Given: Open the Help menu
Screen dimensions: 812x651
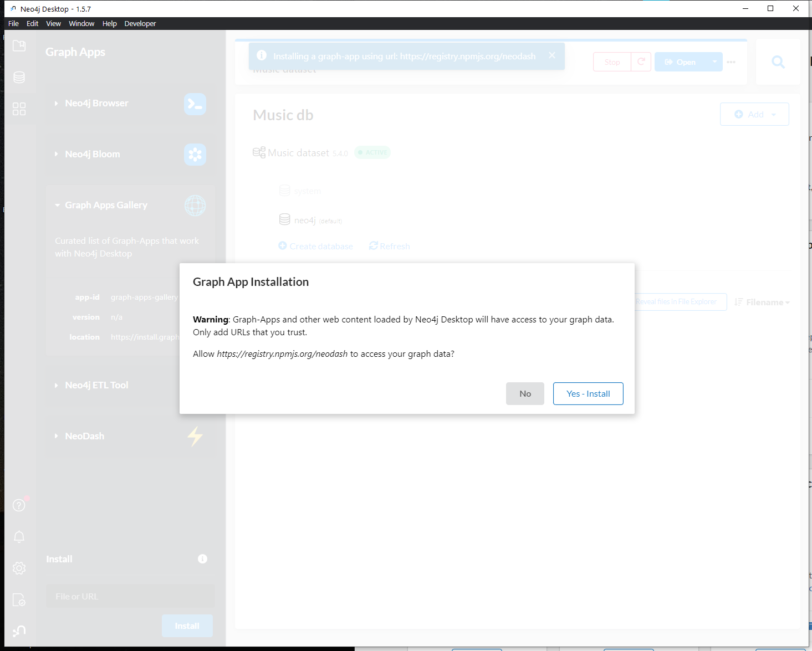Looking at the screenshot, I should (109, 23).
